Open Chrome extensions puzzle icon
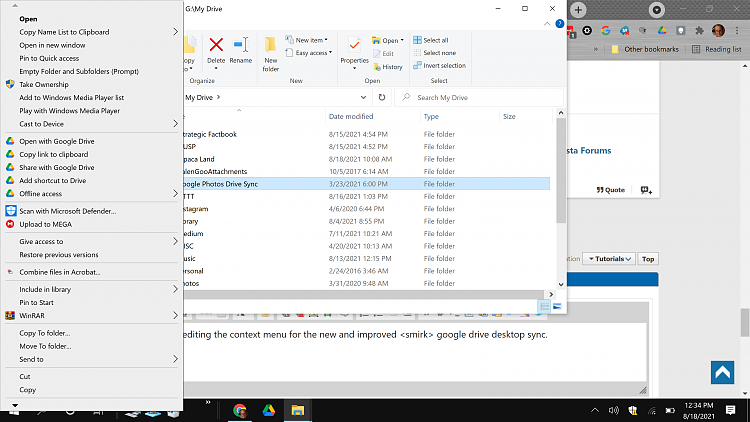750x422 pixels. click(699, 31)
